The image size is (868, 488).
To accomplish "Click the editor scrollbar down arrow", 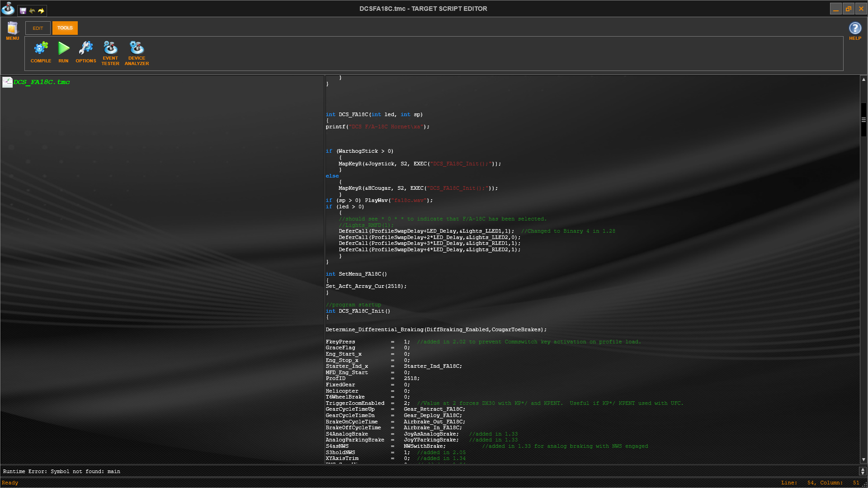I will pyautogui.click(x=863, y=460).
